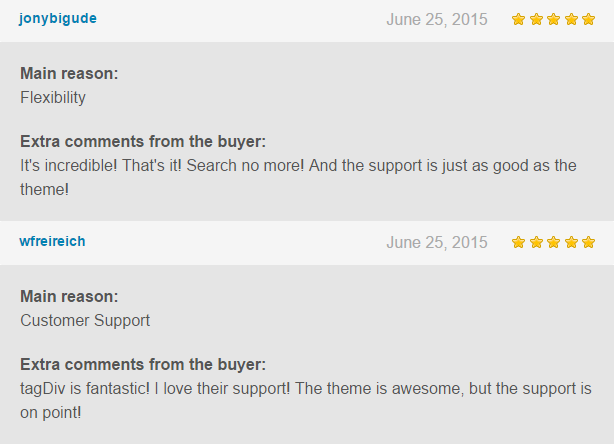This screenshot has width=614, height=444.
Task: Click the fourth star in jonybigude's rating
Action: 571,19
